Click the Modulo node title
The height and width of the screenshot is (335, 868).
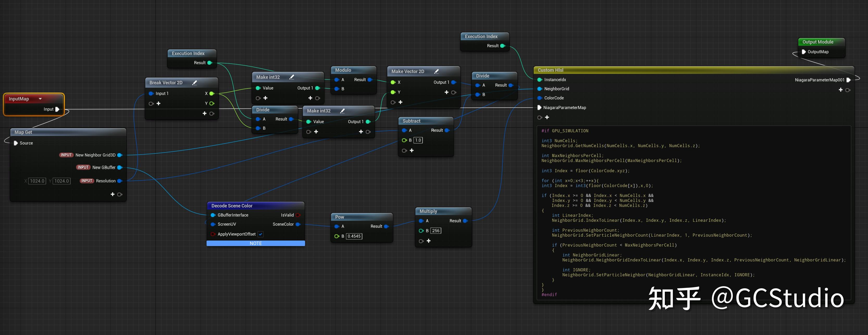click(x=343, y=70)
